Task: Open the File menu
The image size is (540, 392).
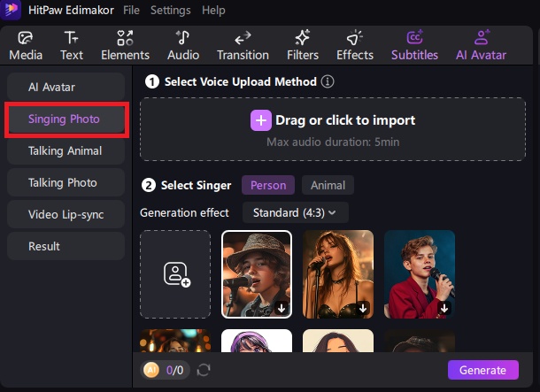Action: 131,11
